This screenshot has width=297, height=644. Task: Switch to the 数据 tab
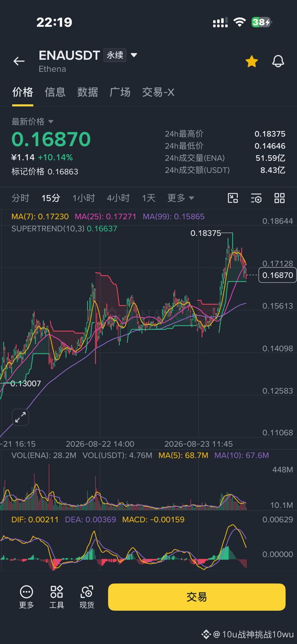click(88, 92)
